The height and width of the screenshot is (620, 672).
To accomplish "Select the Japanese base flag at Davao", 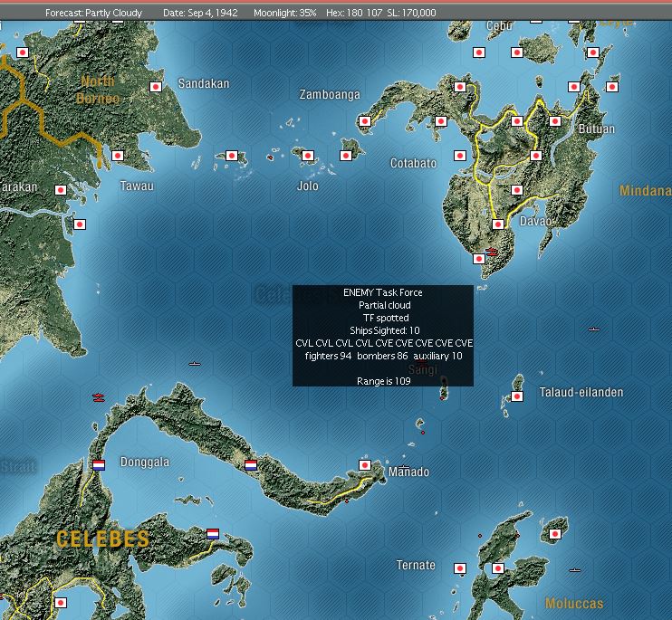I will coord(498,224).
